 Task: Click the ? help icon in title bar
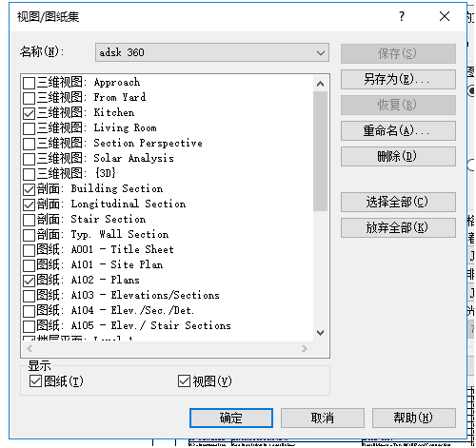click(402, 16)
